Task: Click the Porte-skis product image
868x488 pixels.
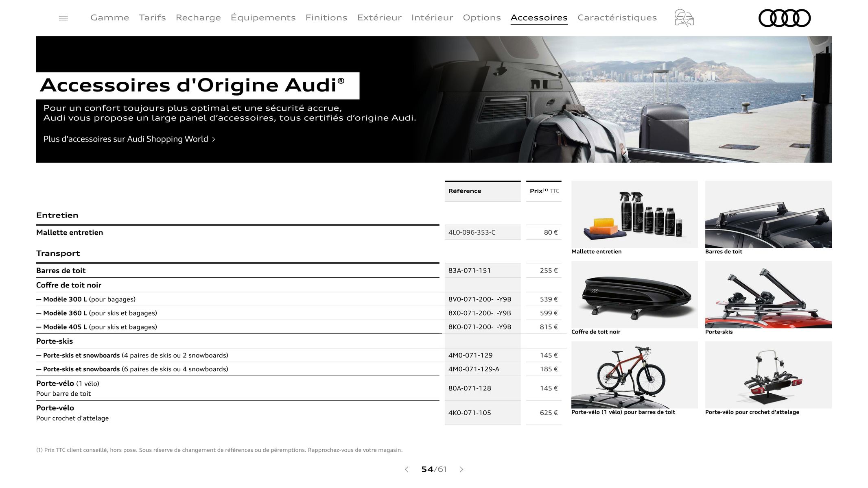Action: click(768, 294)
